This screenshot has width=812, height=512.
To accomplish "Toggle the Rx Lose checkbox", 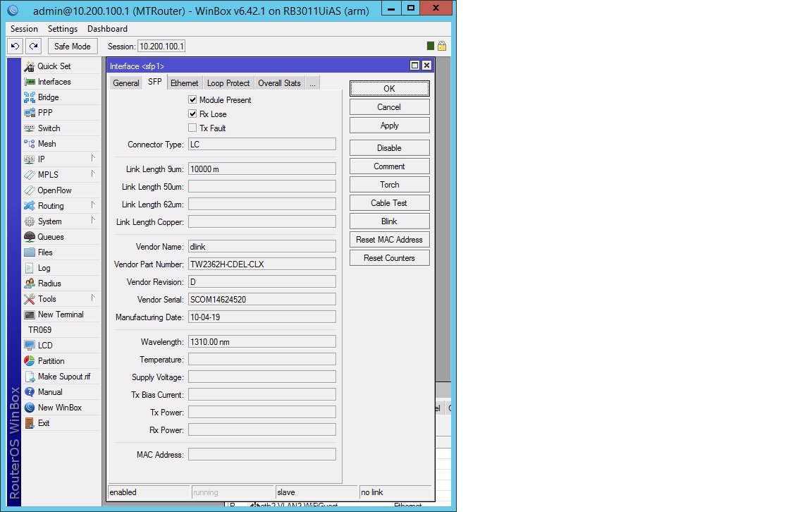I will (192, 114).
